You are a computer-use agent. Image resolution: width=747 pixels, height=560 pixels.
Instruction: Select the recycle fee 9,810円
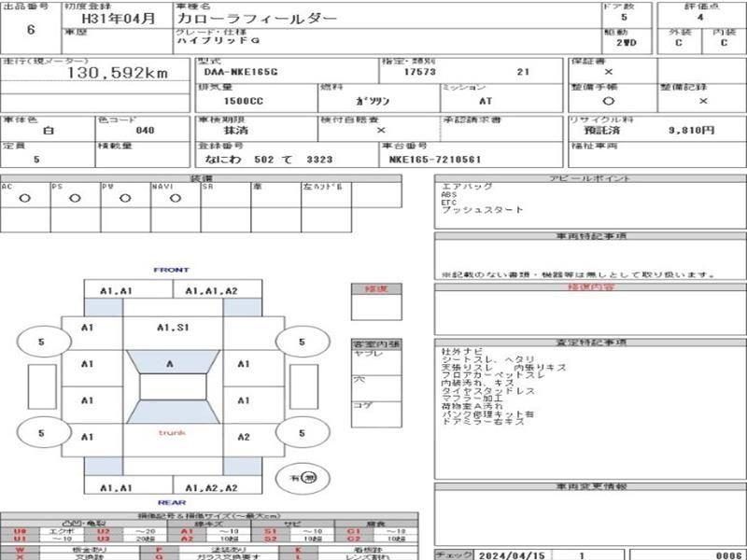click(x=691, y=130)
